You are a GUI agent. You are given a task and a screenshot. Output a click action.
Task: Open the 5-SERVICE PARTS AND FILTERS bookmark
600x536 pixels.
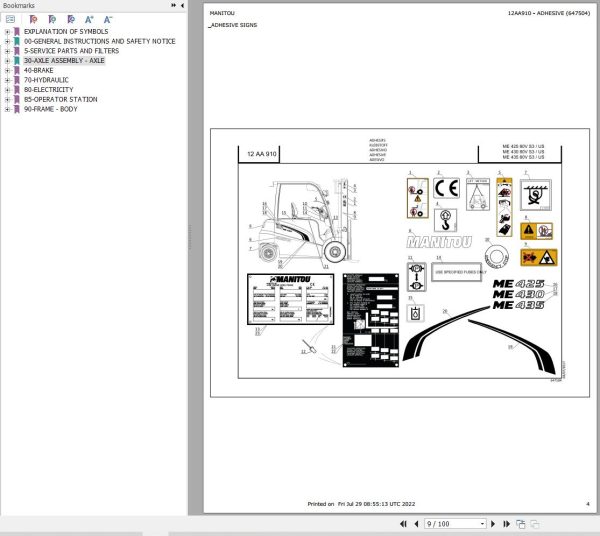(x=71, y=51)
